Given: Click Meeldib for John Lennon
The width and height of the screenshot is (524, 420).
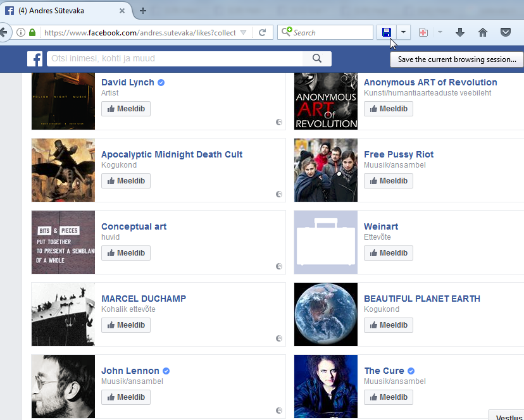Looking at the screenshot, I should [126, 397].
